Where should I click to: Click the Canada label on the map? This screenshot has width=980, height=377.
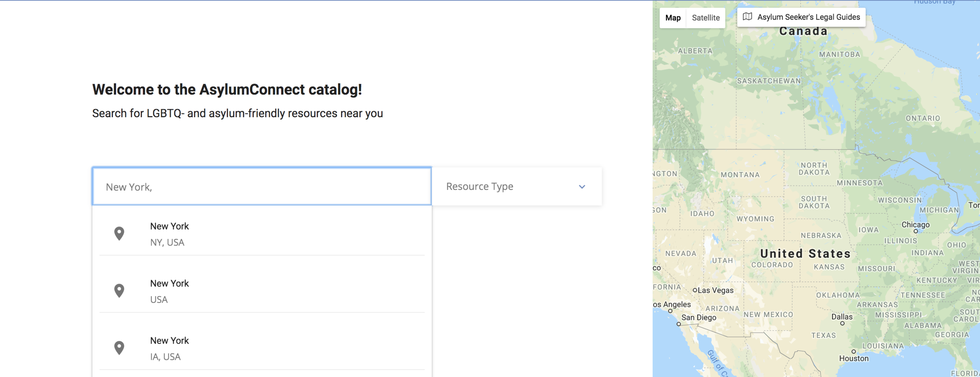803,31
